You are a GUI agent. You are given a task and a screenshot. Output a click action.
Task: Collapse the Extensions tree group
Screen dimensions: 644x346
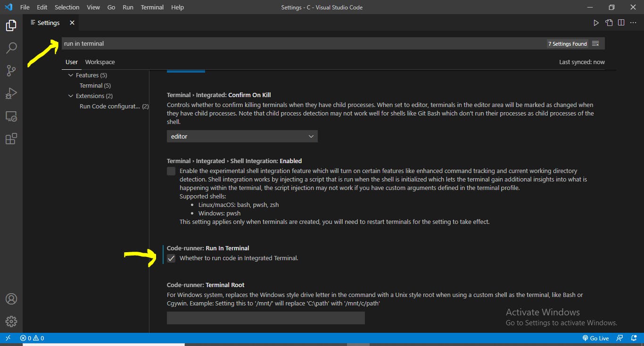tap(71, 96)
